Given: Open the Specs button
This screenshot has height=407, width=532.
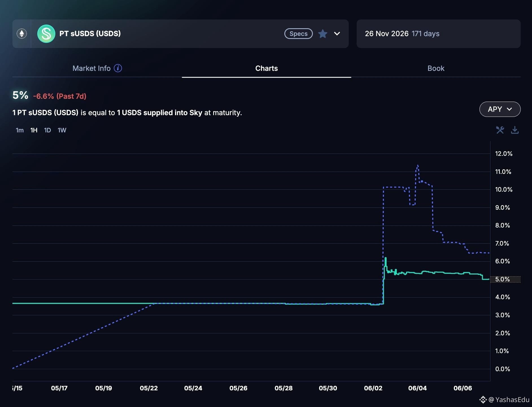Looking at the screenshot, I should coord(298,34).
